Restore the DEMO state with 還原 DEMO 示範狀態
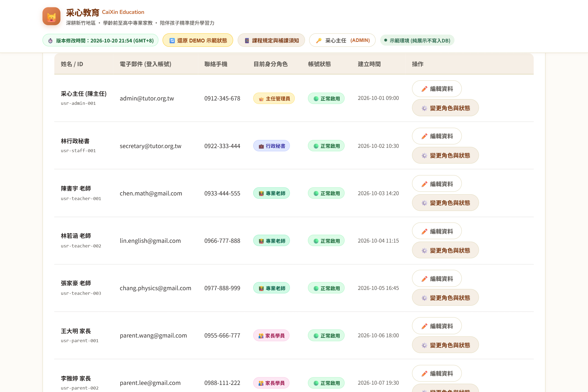Image resolution: width=588 pixels, height=392 pixels. click(x=198, y=40)
